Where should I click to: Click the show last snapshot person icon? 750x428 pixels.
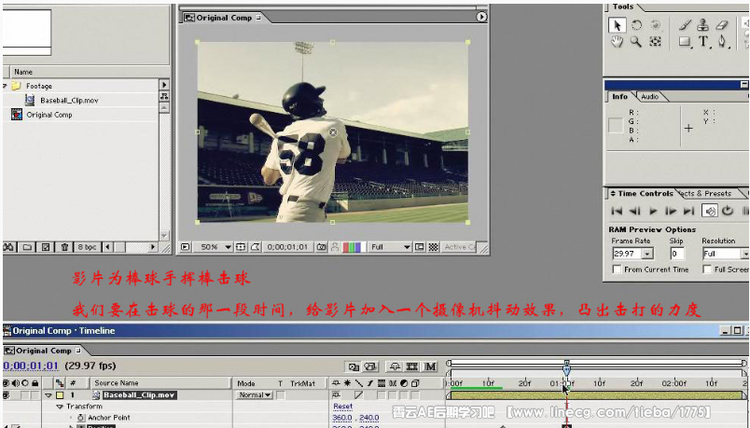tap(335, 247)
